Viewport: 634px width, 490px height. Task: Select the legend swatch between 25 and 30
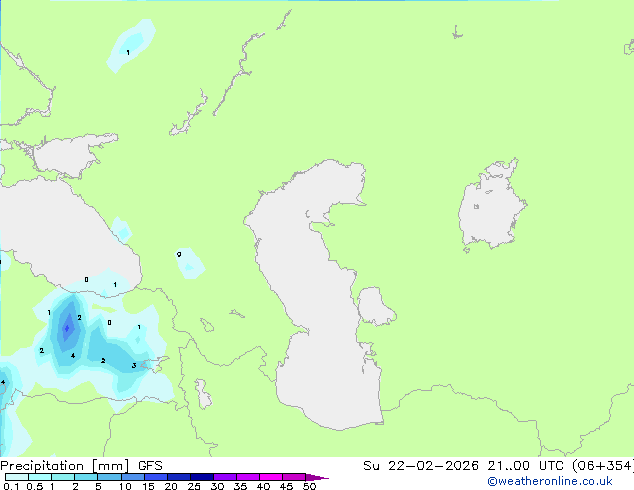202,477
